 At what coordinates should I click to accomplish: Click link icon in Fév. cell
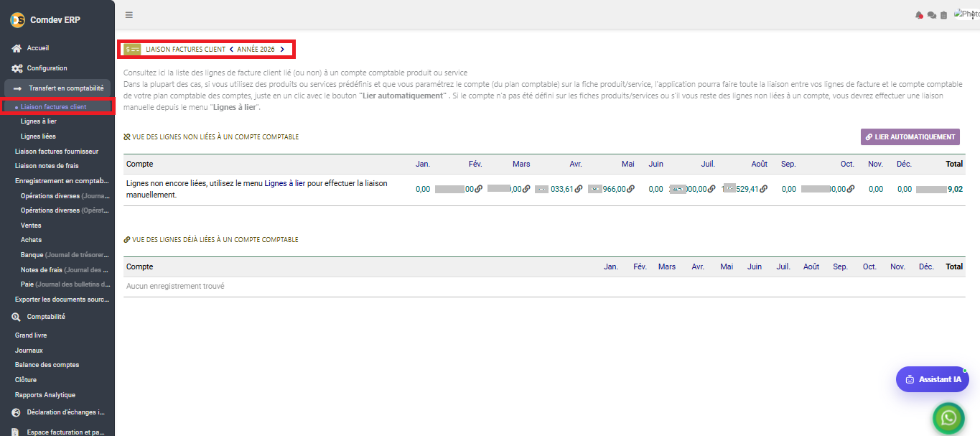click(479, 189)
